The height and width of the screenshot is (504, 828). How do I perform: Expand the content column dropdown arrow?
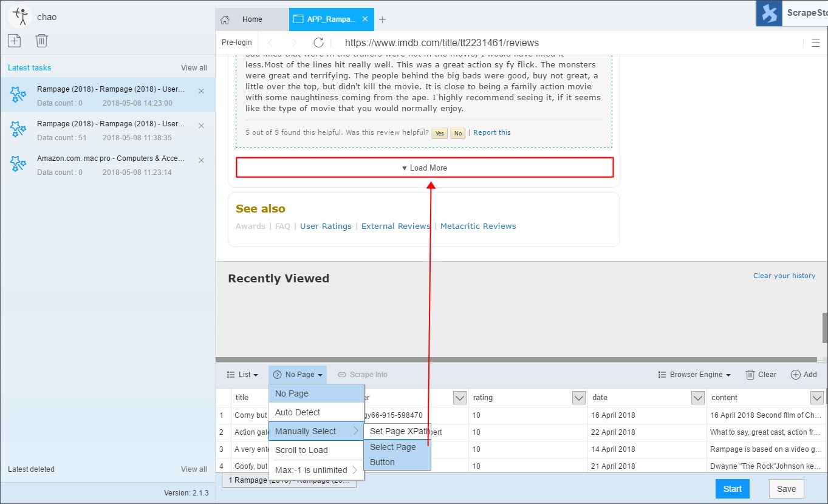[x=817, y=398]
